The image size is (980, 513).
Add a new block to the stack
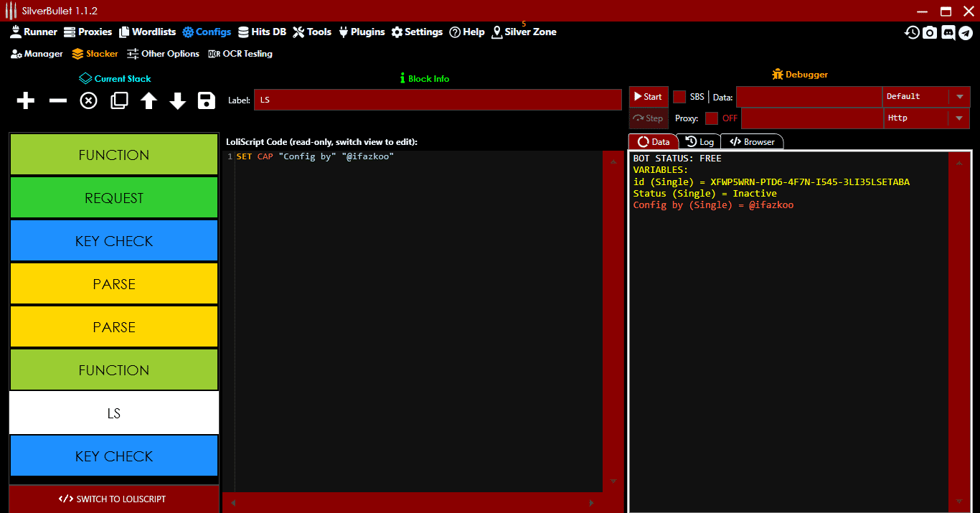pos(25,100)
